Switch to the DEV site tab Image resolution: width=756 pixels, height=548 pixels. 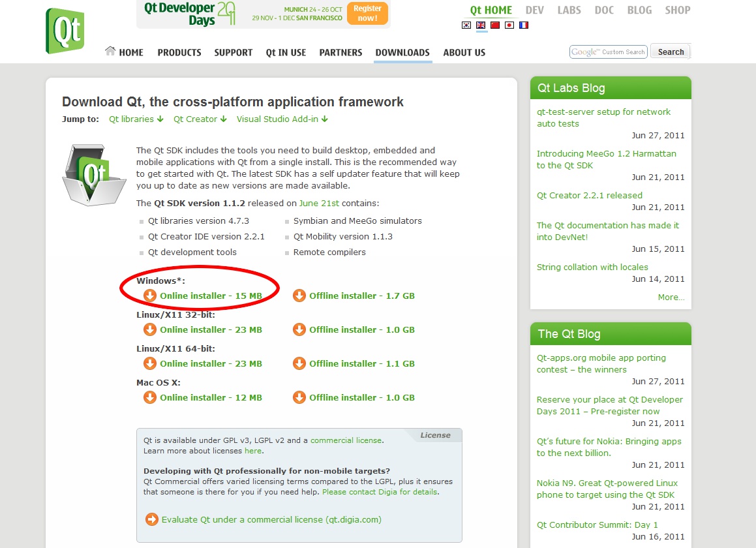[535, 10]
